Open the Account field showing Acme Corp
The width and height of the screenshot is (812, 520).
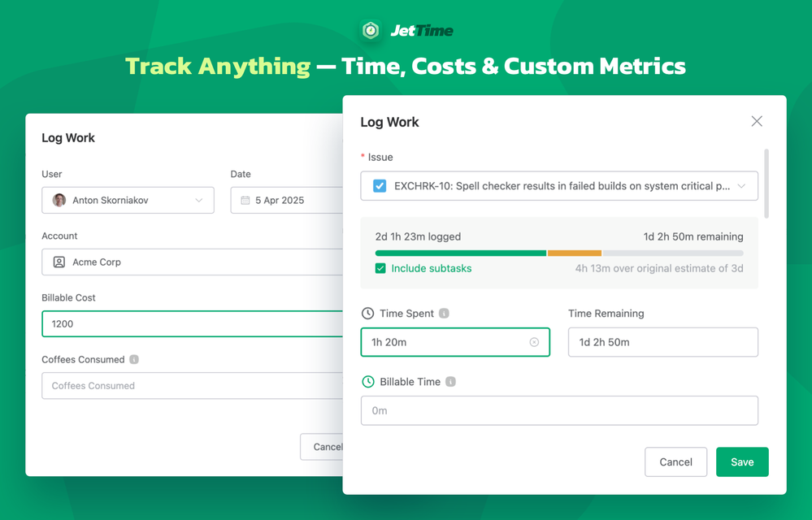[x=192, y=262]
